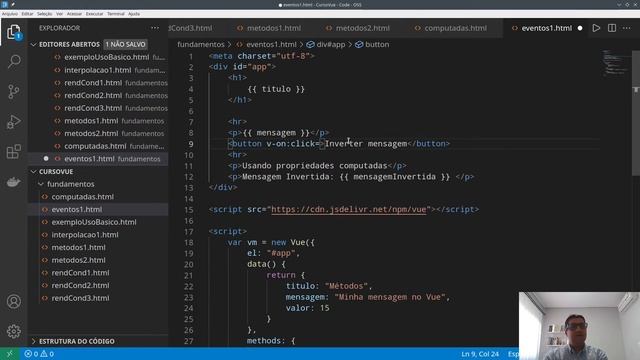Open the Executar menu
This screenshot has width=640, height=360.
point(94,14)
